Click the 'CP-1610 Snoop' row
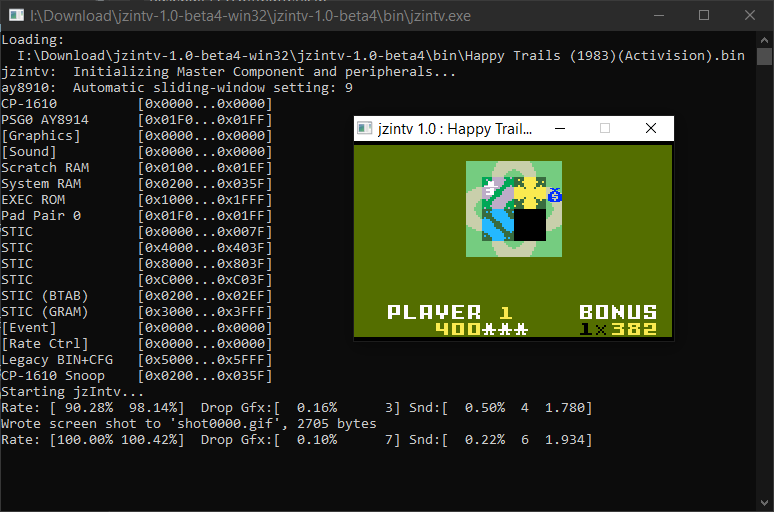Image resolution: width=774 pixels, height=512 pixels. point(137,376)
